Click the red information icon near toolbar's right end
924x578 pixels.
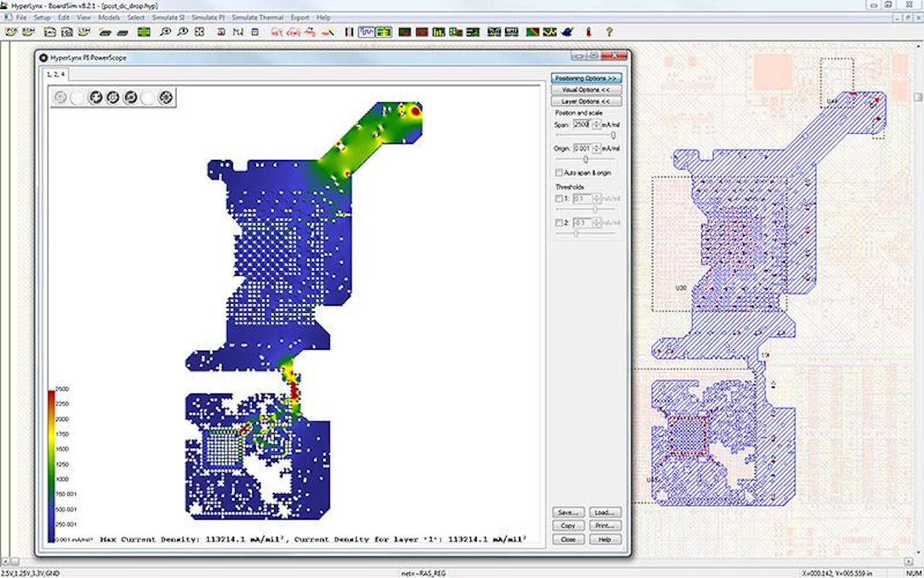[x=589, y=31]
